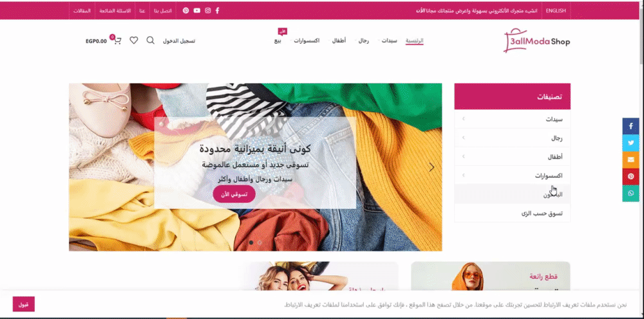Expand سيدات category in sidebar
Screen dimensions: 644x319
[x=512, y=120]
